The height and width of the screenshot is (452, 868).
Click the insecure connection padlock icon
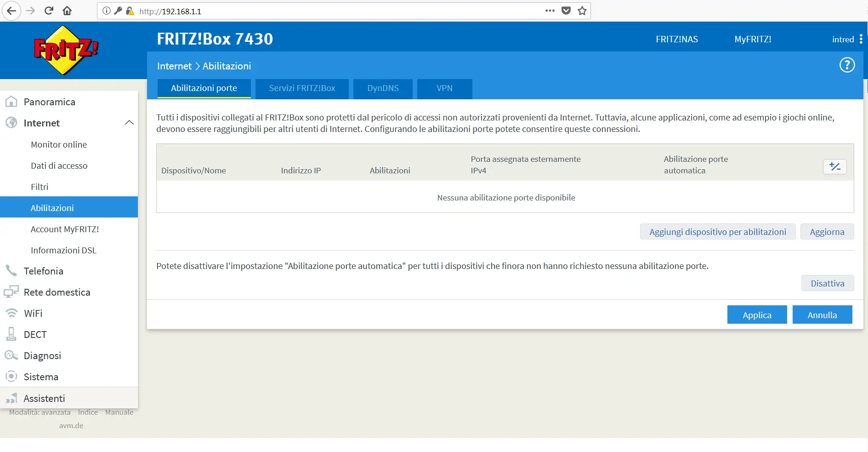[130, 11]
